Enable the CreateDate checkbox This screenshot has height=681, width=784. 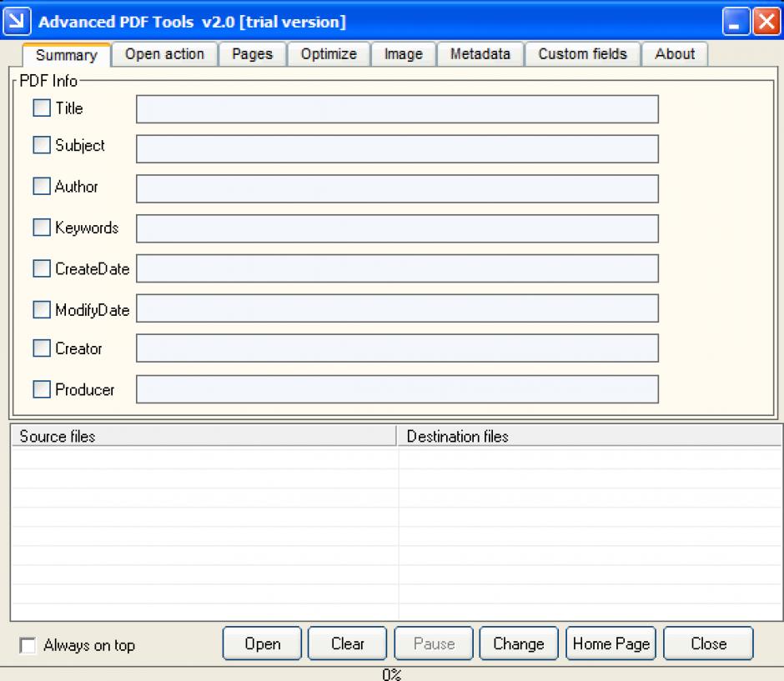(x=42, y=268)
